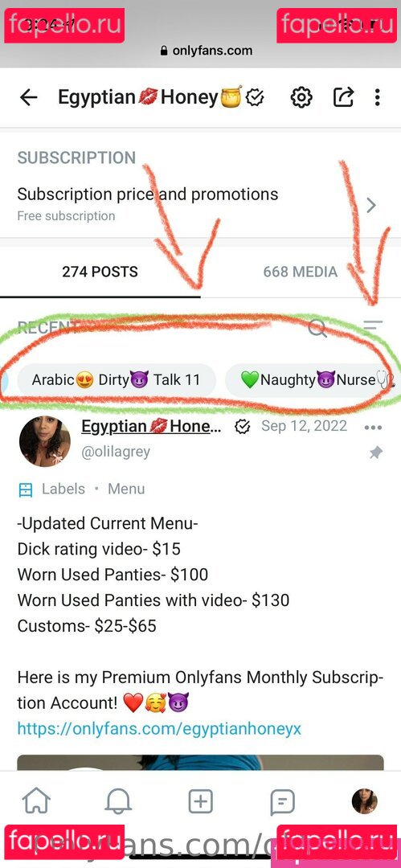Open profile settings gear icon

pyautogui.click(x=301, y=98)
